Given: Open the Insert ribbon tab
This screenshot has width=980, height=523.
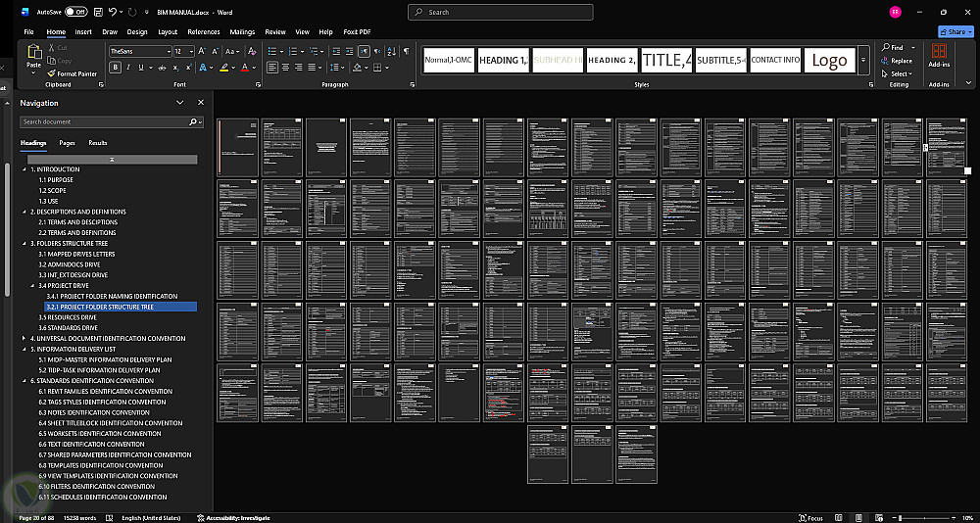Looking at the screenshot, I should (83, 32).
